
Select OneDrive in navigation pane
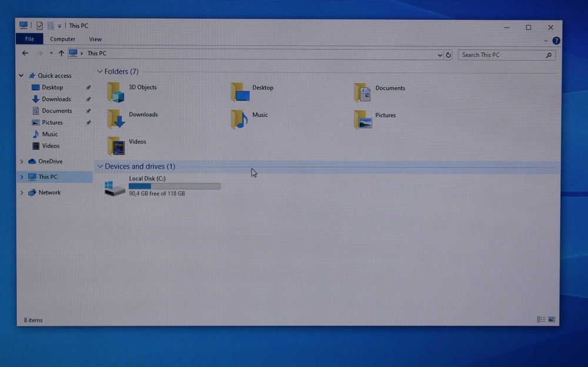(50, 161)
